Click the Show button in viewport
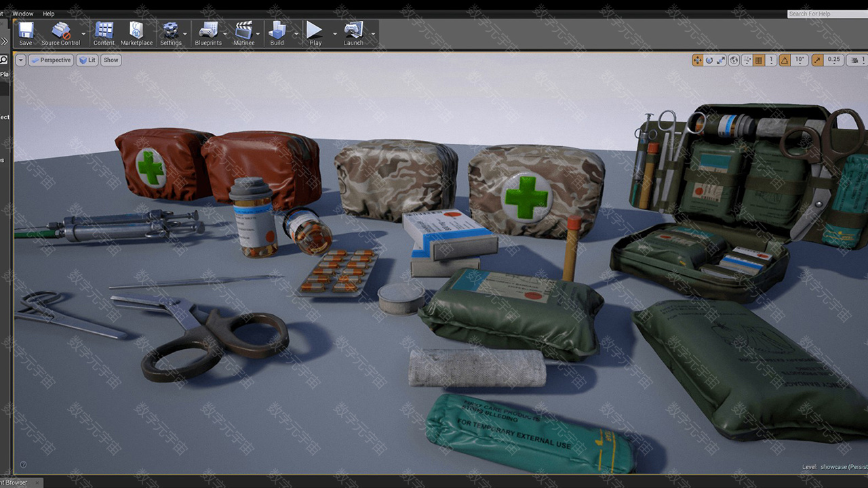 point(111,60)
